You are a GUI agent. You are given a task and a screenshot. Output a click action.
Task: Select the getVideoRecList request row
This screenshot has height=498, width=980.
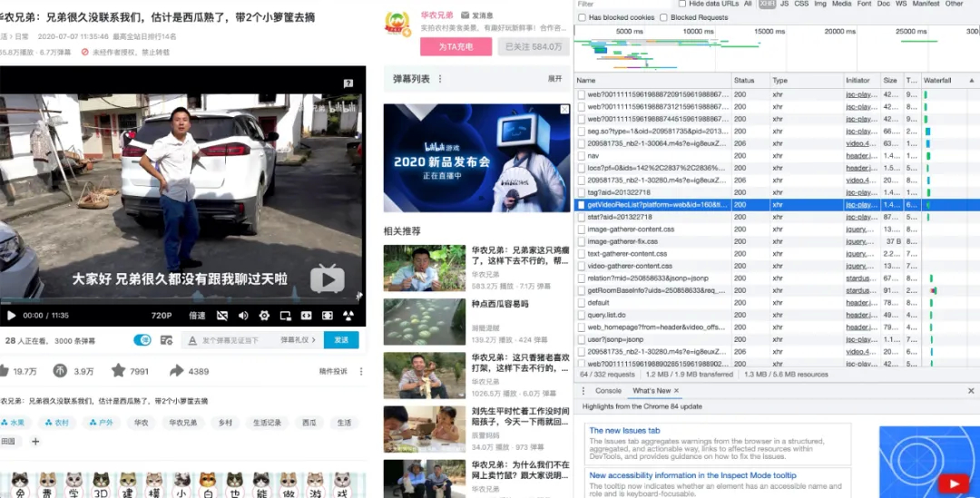[x=777, y=205]
